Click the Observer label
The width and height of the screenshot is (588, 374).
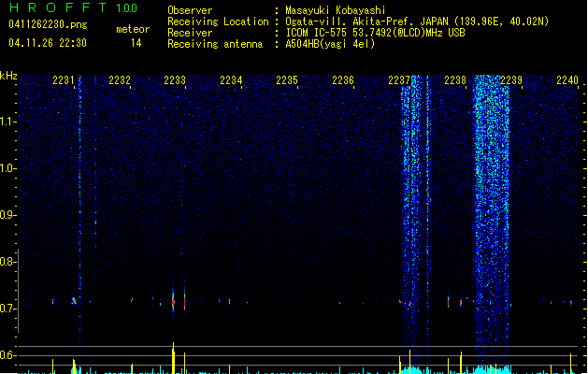coord(190,10)
